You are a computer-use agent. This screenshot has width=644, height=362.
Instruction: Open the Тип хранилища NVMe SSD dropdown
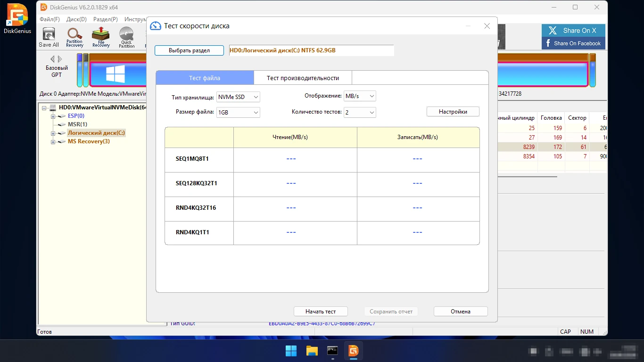coord(238,97)
